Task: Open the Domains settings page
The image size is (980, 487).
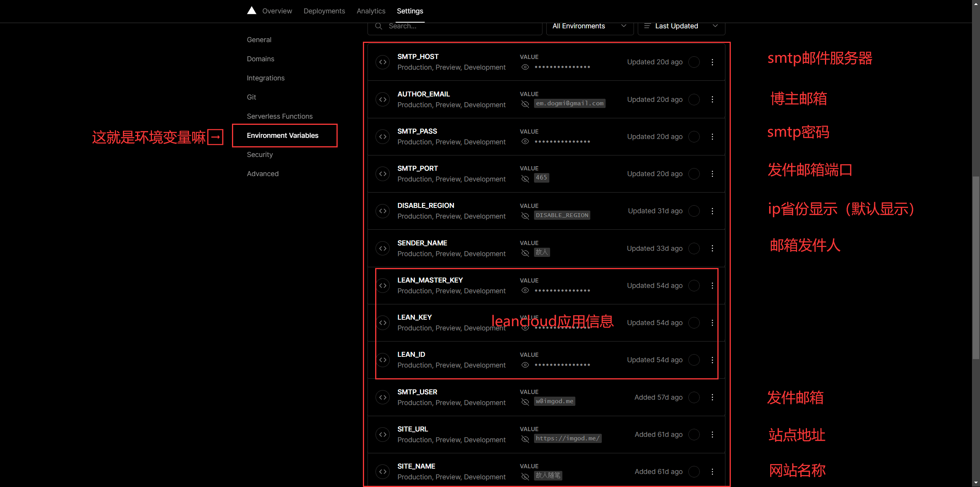Action: pyautogui.click(x=260, y=59)
